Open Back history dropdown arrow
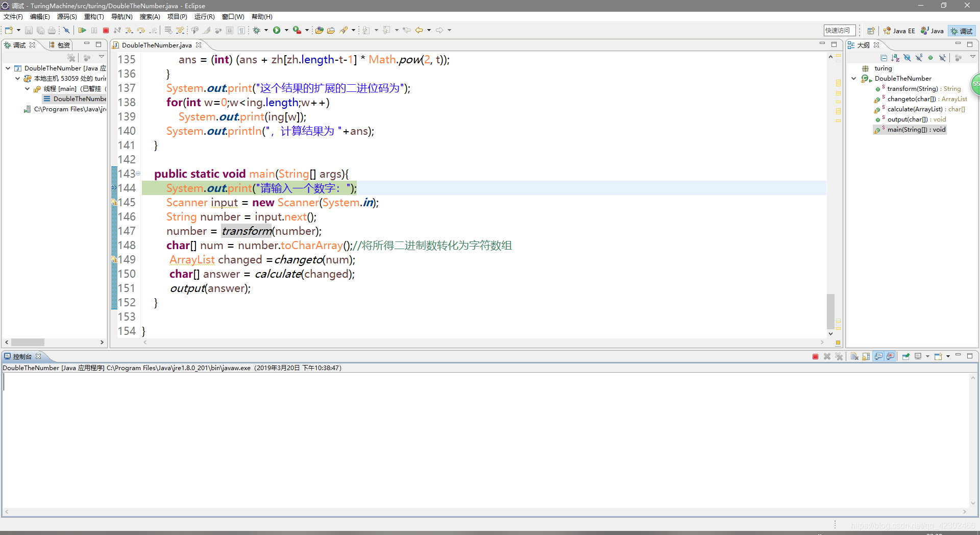This screenshot has height=535, width=980. [x=429, y=31]
